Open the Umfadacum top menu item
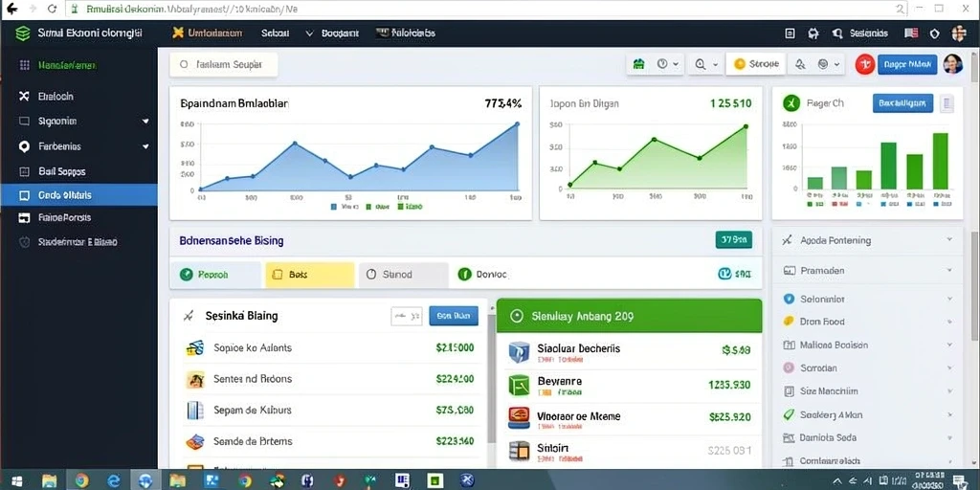This screenshot has width=980, height=490. [x=207, y=33]
